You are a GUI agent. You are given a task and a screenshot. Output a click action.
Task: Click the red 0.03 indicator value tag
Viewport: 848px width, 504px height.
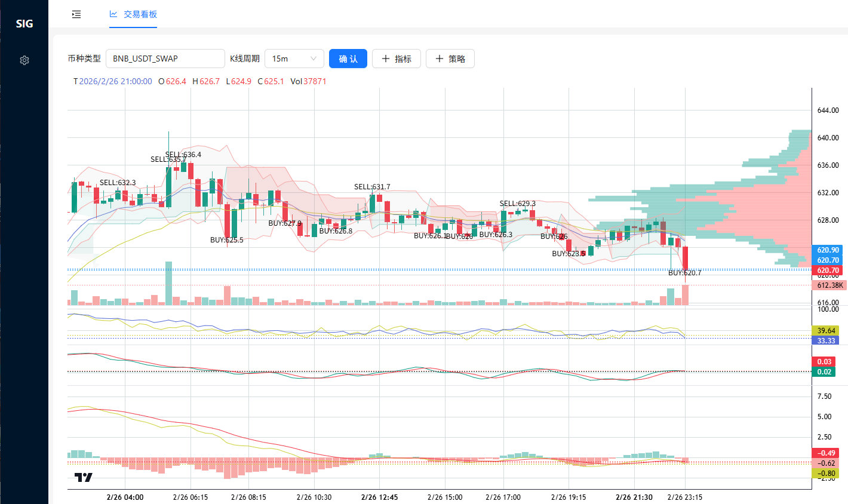pyautogui.click(x=824, y=362)
